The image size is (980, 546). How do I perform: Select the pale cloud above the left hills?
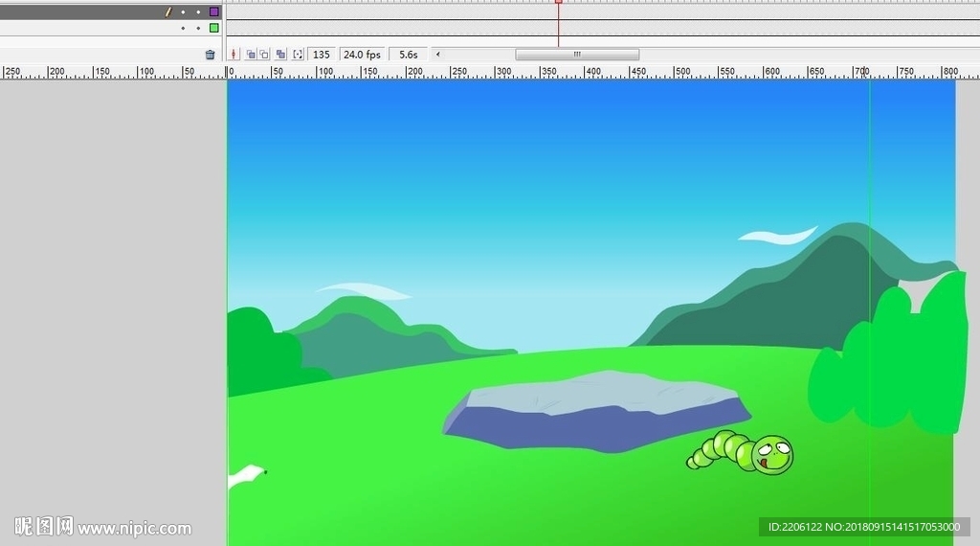[x=364, y=291]
